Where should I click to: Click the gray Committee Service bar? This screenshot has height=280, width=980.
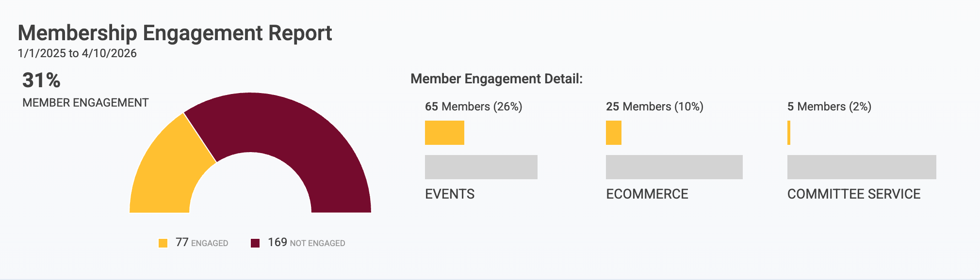click(x=862, y=167)
